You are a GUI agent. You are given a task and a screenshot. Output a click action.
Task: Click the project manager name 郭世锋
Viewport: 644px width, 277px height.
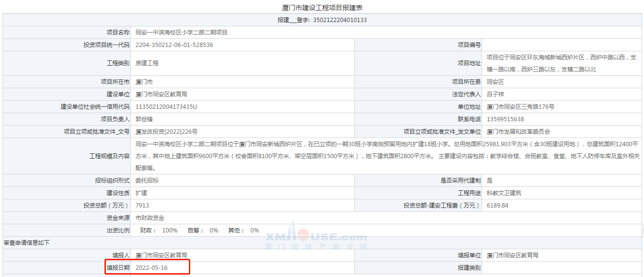tap(144, 119)
